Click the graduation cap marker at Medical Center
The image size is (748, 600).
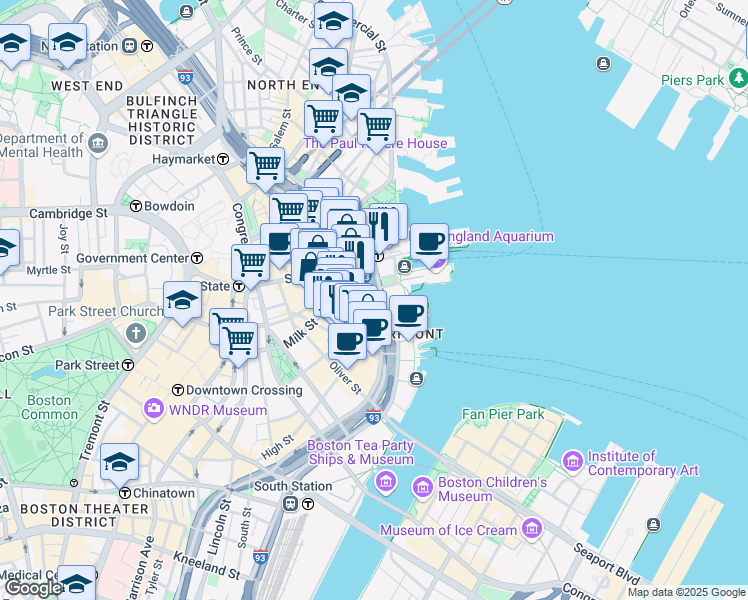[x=76, y=583]
